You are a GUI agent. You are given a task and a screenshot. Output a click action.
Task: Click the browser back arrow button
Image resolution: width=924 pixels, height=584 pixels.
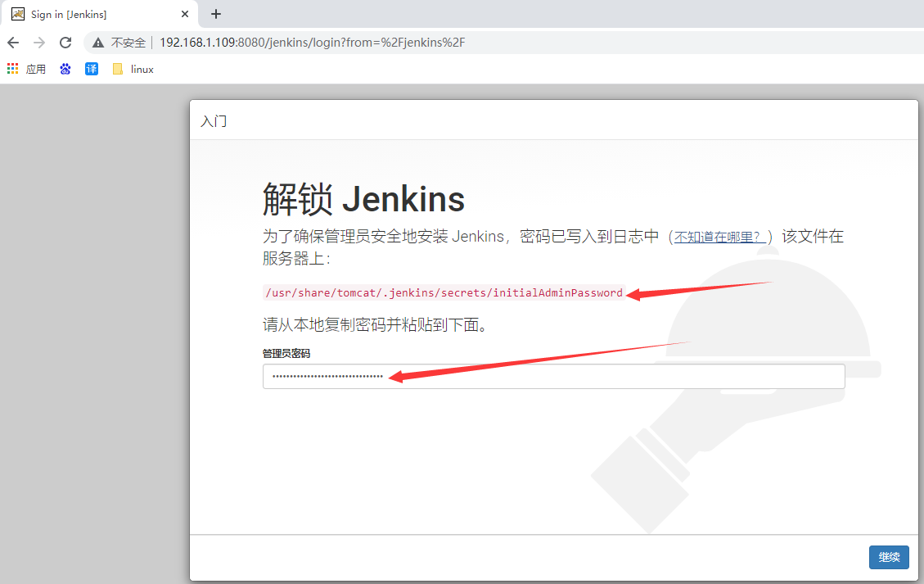pos(13,43)
